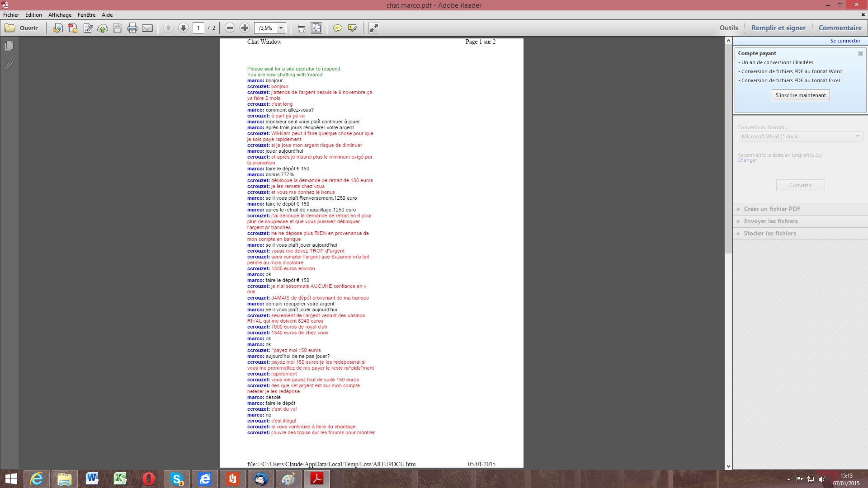868x488 pixels.
Task: Open the Microsoft Word format combo box
Action: coord(800,136)
